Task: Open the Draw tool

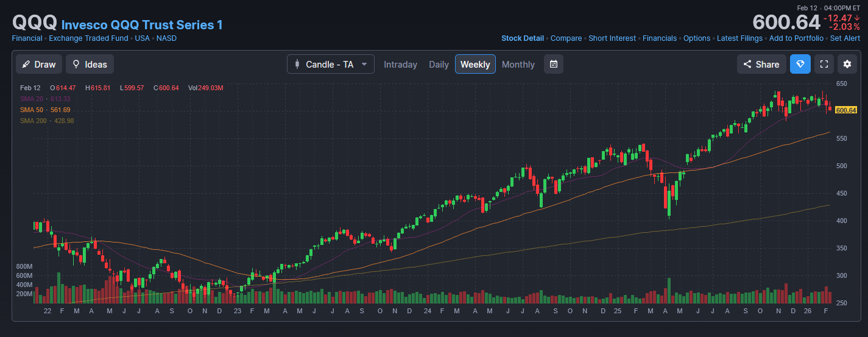Action: [39, 64]
